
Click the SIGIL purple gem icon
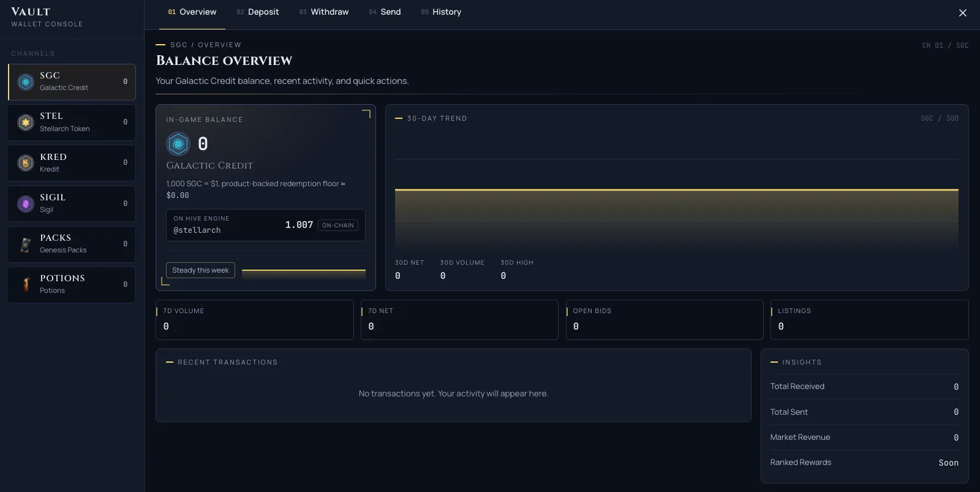click(26, 203)
